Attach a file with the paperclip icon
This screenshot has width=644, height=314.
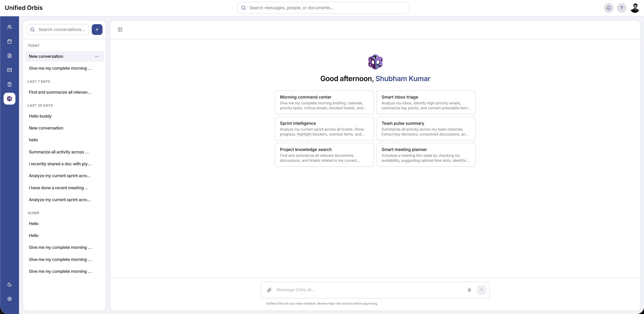(x=269, y=290)
